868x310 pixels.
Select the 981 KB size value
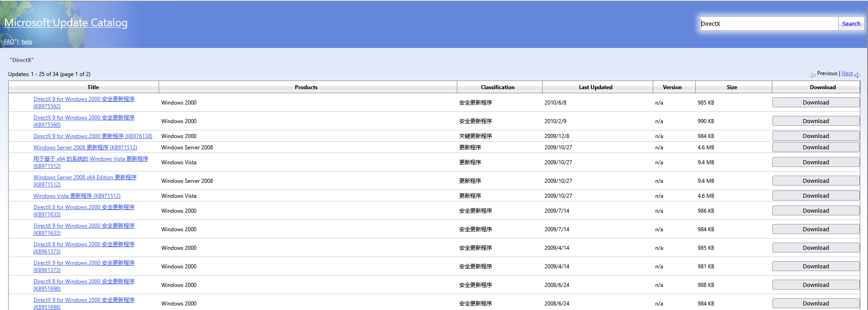pyautogui.click(x=706, y=267)
